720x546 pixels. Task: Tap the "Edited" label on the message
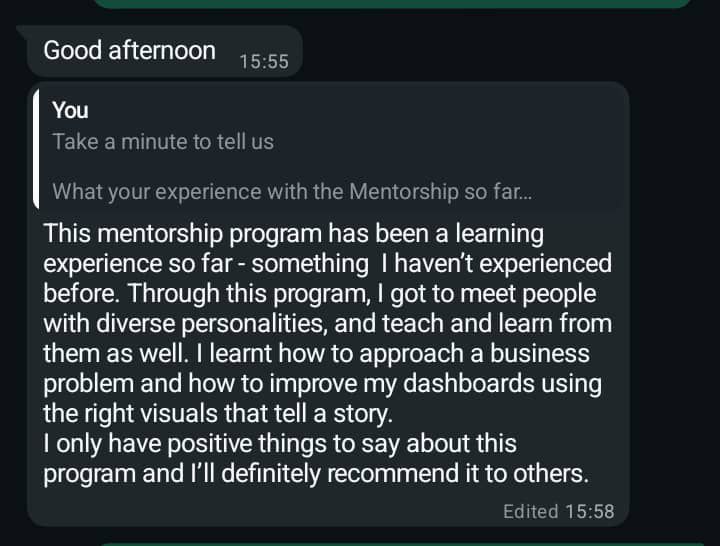point(530,511)
